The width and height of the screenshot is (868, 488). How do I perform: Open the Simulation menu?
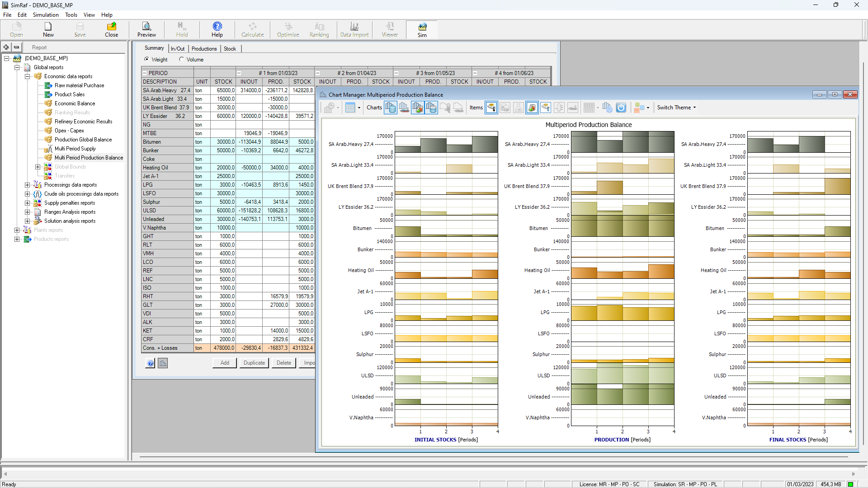[46, 15]
